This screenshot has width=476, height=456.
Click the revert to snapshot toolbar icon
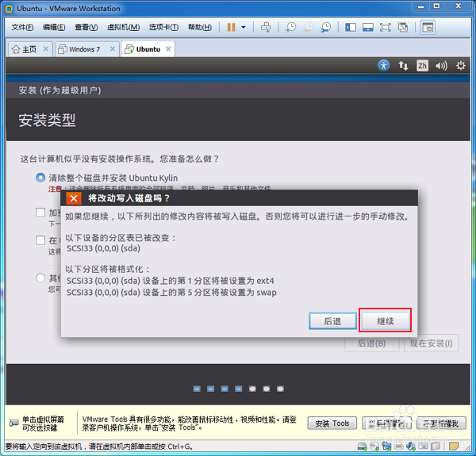point(309,27)
